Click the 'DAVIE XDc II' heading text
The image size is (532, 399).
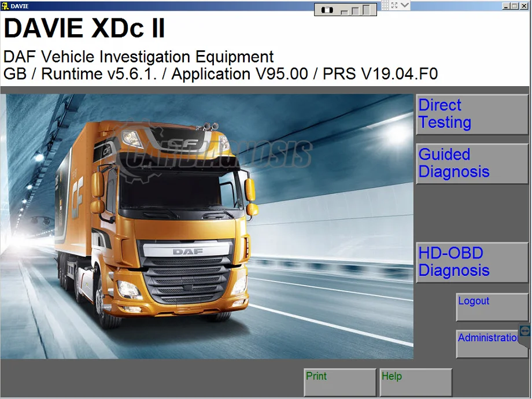84,28
